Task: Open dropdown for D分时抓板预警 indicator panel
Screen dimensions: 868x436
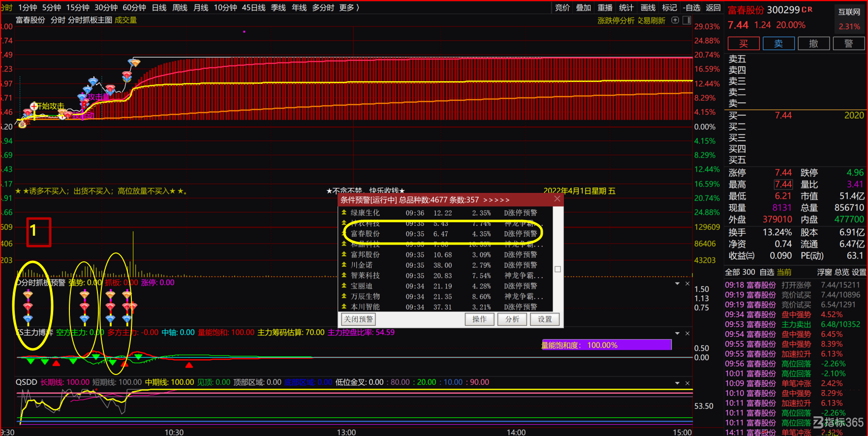Action: click(677, 284)
